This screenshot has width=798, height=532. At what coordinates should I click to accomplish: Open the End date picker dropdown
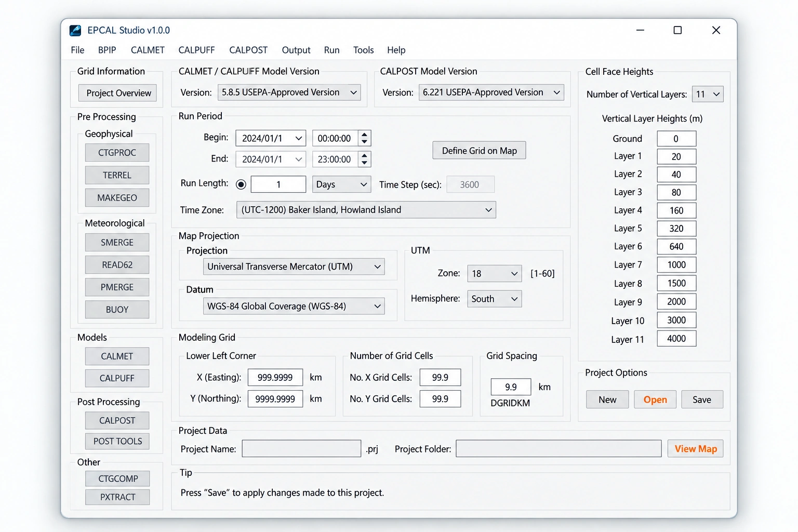(299, 159)
